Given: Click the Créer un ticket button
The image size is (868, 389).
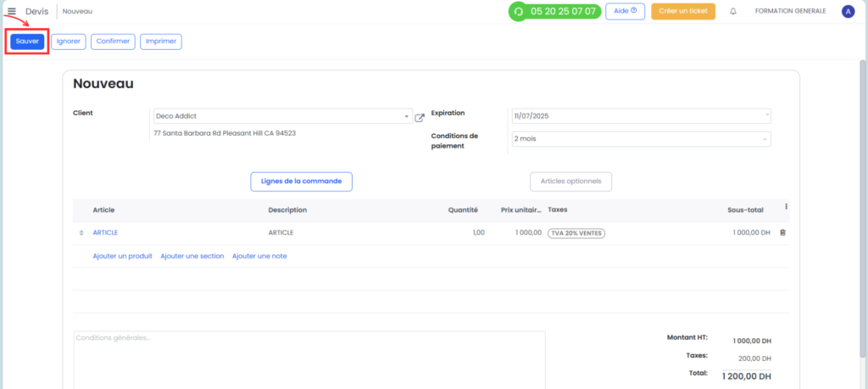Looking at the screenshot, I should (x=683, y=11).
